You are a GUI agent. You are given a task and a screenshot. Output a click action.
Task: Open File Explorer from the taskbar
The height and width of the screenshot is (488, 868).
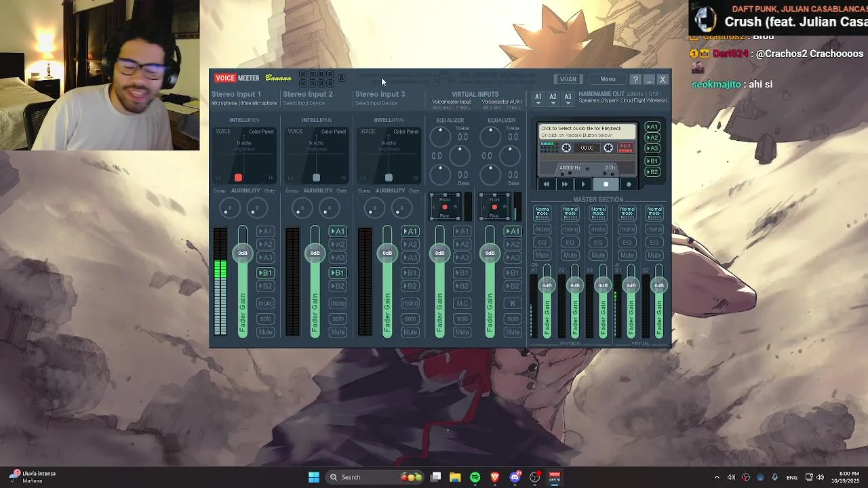point(455,477)
